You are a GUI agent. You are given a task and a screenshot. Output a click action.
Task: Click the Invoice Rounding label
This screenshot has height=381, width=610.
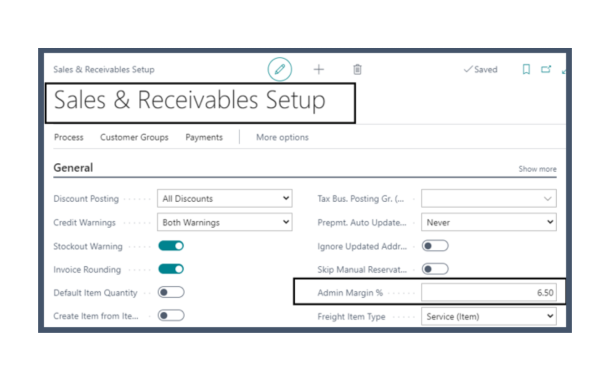87,269
